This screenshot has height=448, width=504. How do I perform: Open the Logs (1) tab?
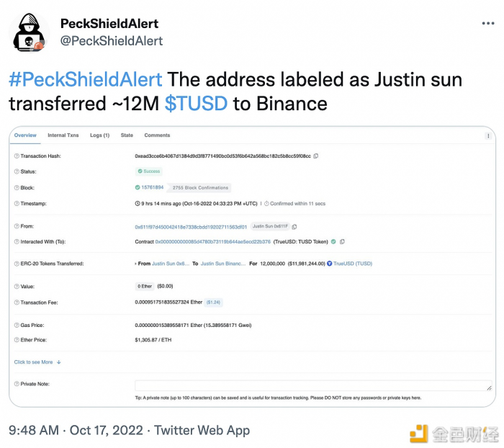coord(99,135)
